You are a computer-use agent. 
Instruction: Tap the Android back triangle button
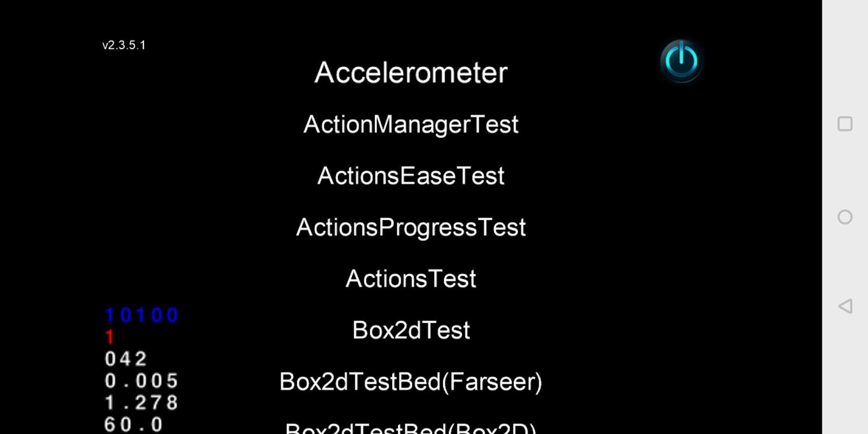845,306
